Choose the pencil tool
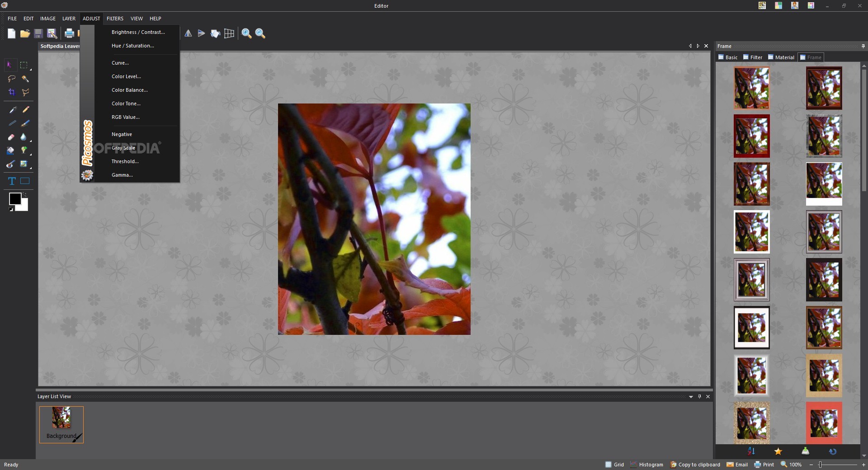Screen dimensions: 868x470 [x=26, y=110]
